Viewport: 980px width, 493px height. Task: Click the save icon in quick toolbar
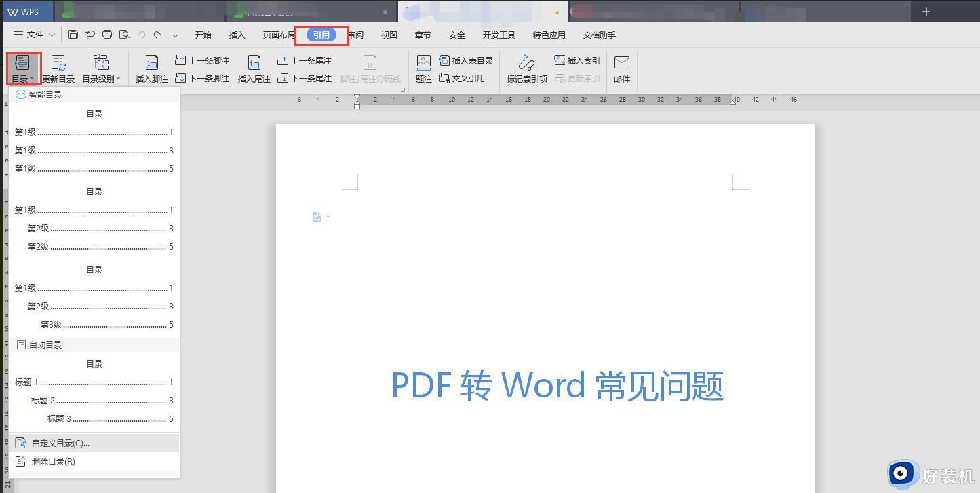point(73,35)
